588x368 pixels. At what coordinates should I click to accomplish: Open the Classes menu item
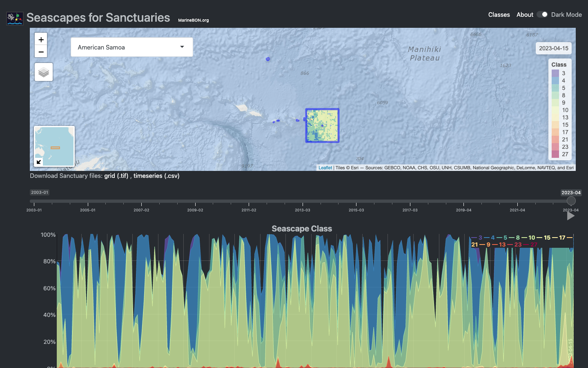(499, 14)
